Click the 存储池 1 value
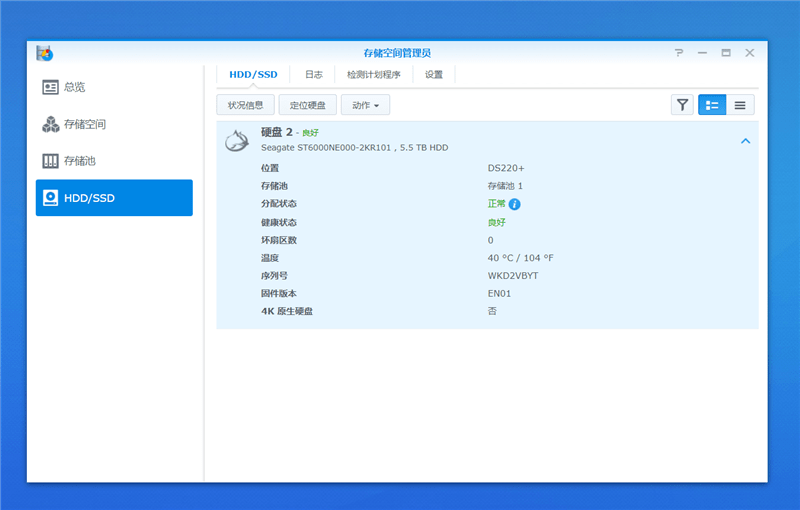800x510 pixels. coord(505,186)
